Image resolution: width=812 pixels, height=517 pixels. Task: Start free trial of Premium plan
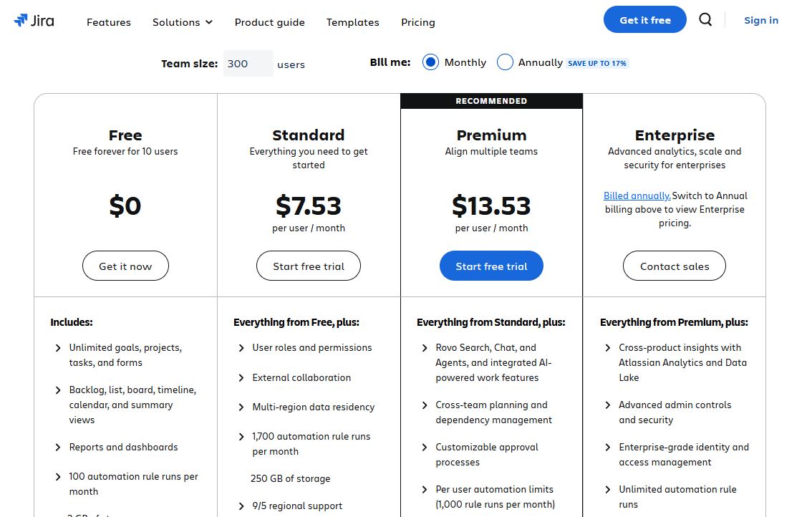pyautogui.click(x=491, y=265)
